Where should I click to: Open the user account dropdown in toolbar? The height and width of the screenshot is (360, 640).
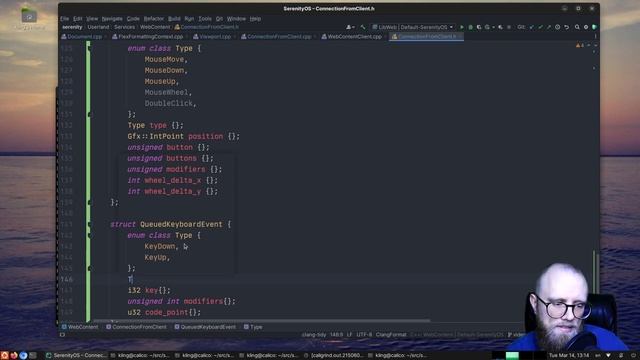click(x=350, y=27)
